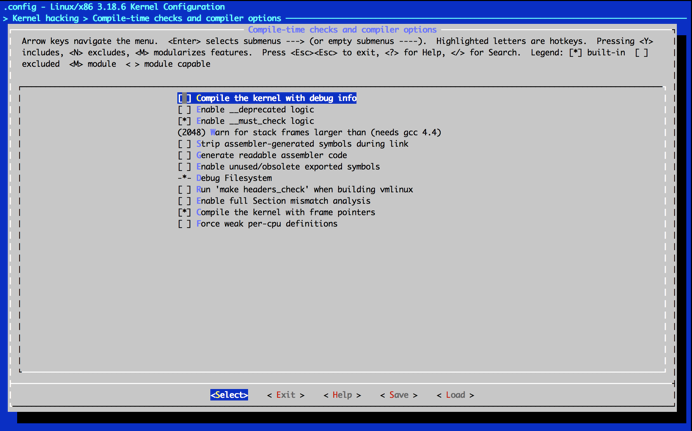Select the 'Debug Filesystem' entry

pyautogui.click(x=225, y=178)
